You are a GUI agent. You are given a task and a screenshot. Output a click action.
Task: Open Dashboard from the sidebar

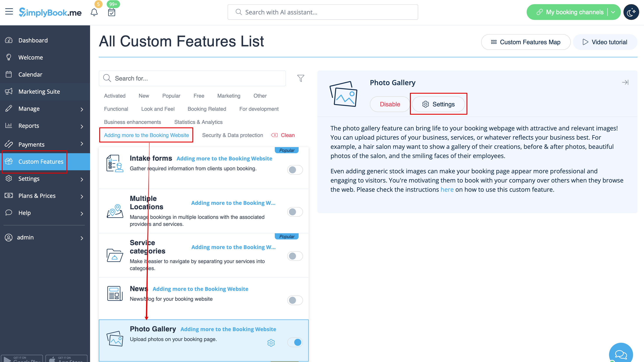[x=45, y=40]
